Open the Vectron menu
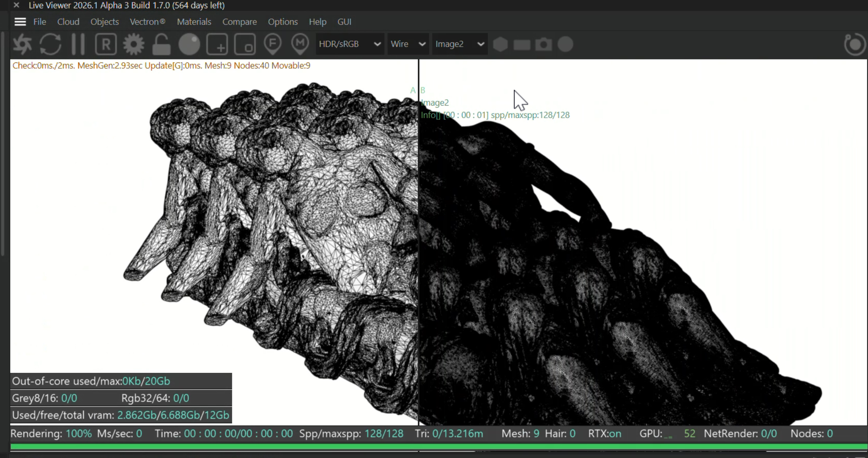Viewport: 868px width, 458px height. [x=147, y=22]
